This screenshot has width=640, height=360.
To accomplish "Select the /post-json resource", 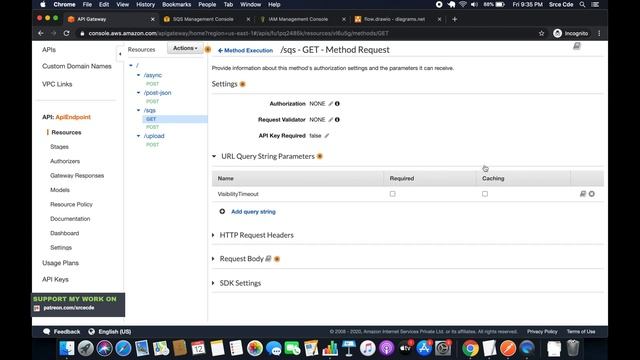I will (x=157, y=93).
